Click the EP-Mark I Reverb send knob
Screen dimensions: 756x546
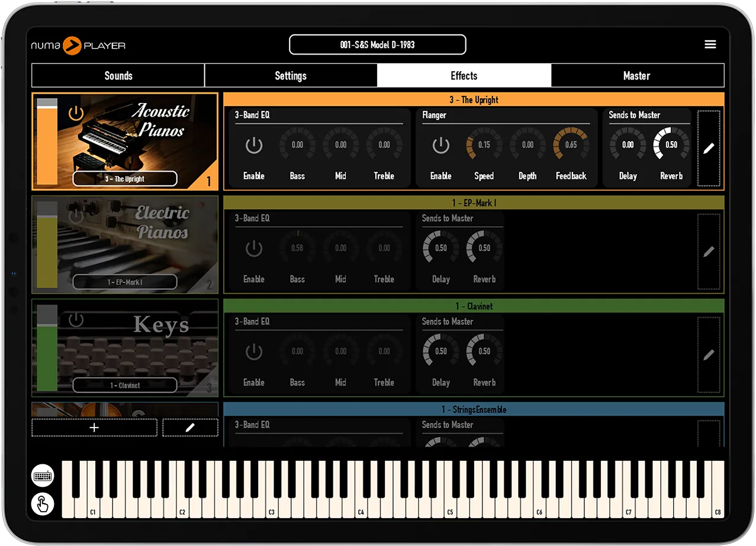484,248
